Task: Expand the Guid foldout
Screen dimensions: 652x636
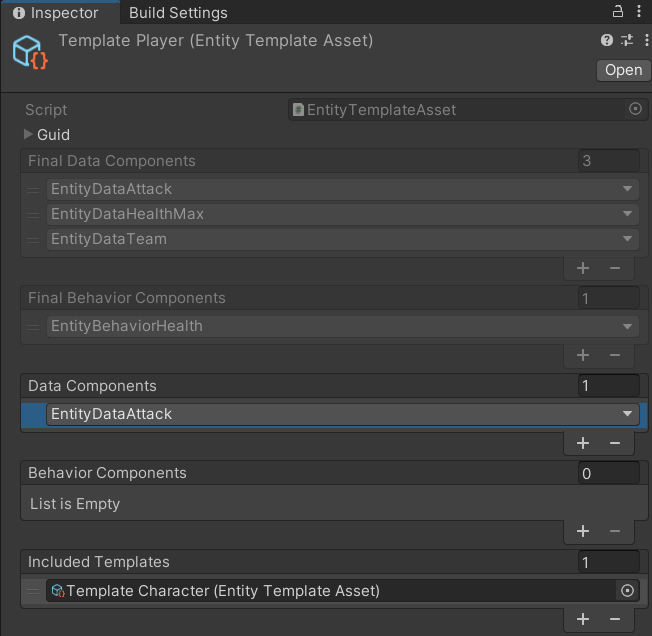Action: (29, 135)
